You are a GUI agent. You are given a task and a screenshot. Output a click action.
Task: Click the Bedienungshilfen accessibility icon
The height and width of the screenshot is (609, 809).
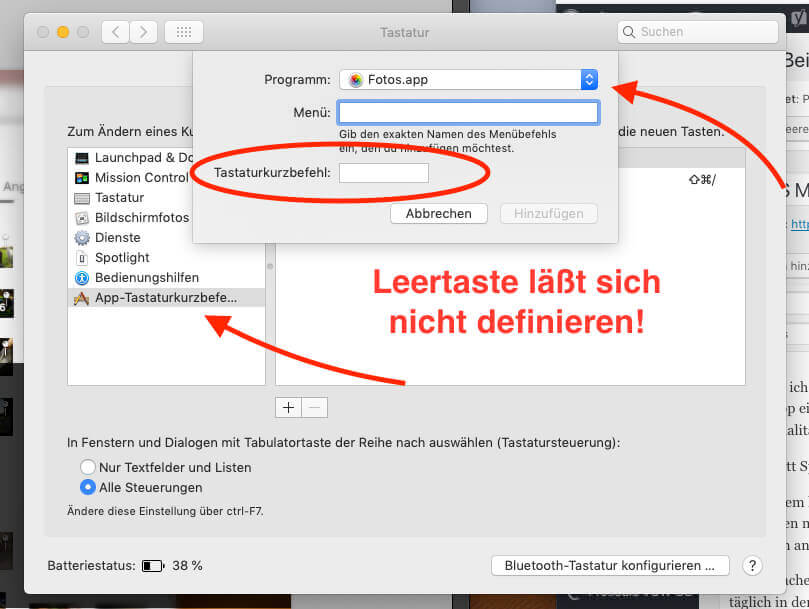pos(82,278)
